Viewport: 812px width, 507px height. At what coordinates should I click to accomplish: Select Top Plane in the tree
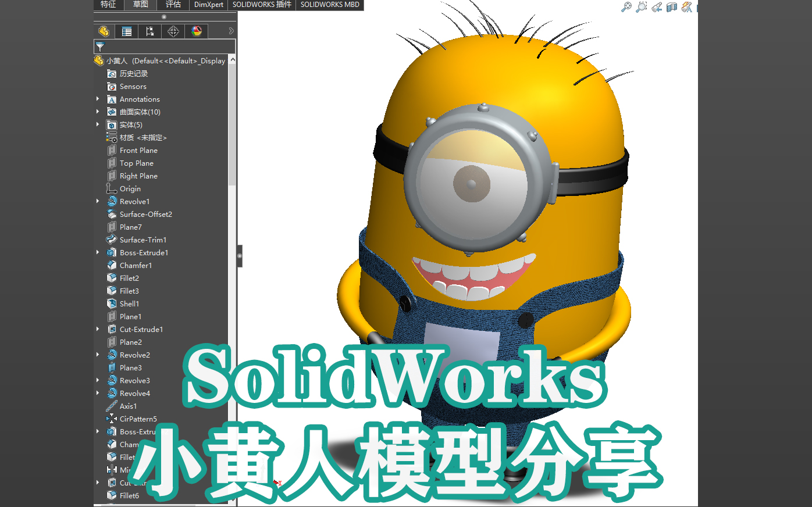[x=137, y=163]
